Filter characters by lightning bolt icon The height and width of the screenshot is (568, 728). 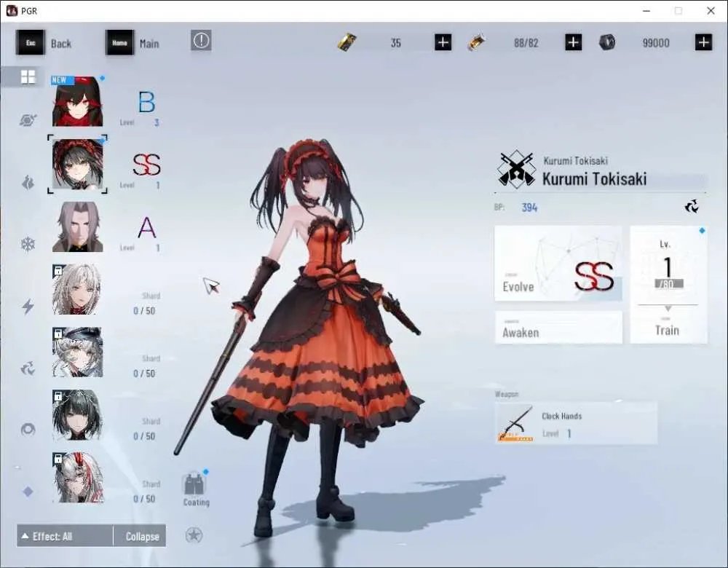[x=28, y=306]
